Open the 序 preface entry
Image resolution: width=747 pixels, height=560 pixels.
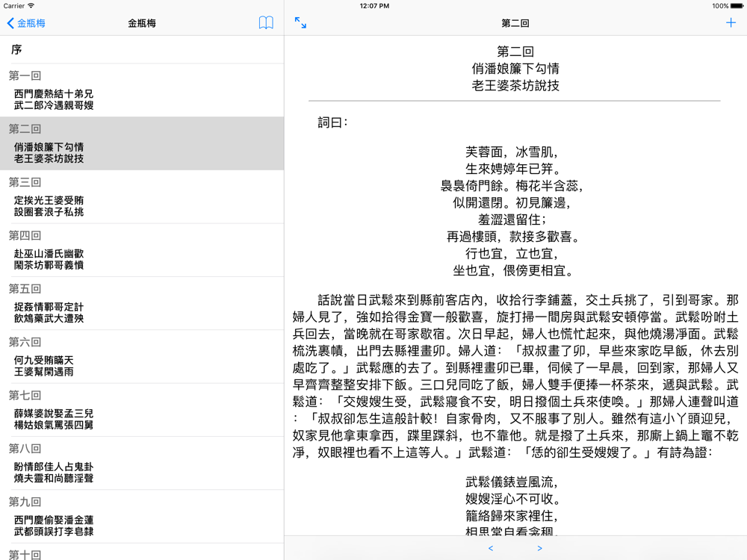(142, 49)
